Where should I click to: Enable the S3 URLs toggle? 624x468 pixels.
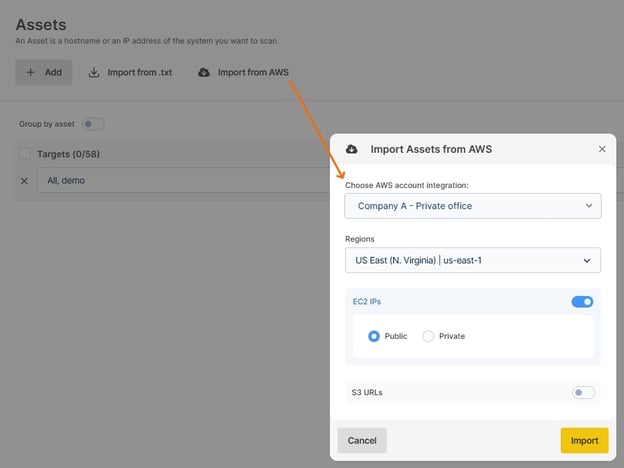[582, 392]
